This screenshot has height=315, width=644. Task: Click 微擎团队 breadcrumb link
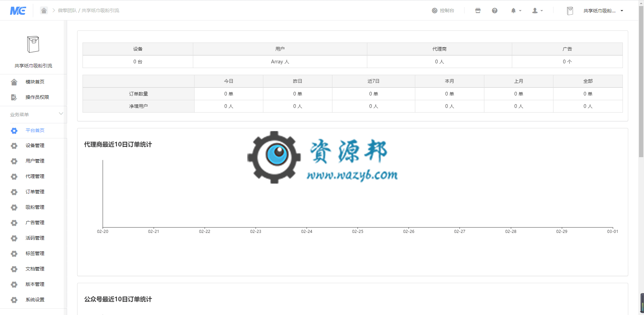pos(67,10)
